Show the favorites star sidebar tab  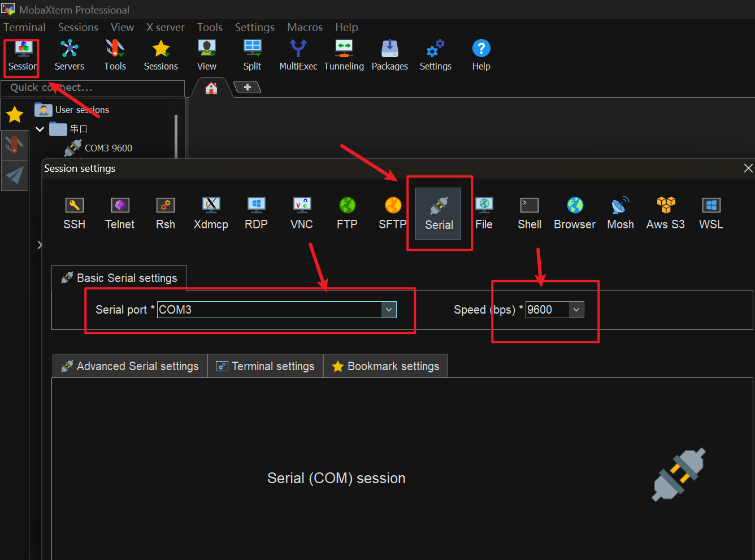pyautogui.click(x=15, y=115)
